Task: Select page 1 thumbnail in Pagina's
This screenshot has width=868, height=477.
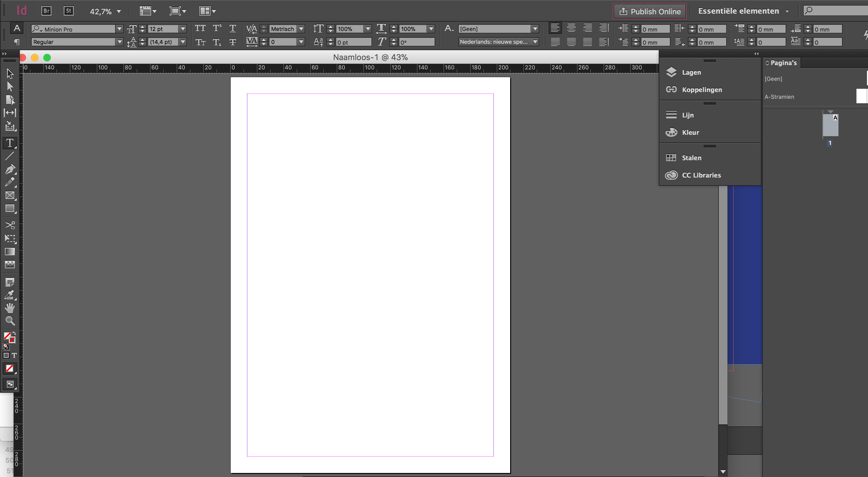Action: pos(830,125)
